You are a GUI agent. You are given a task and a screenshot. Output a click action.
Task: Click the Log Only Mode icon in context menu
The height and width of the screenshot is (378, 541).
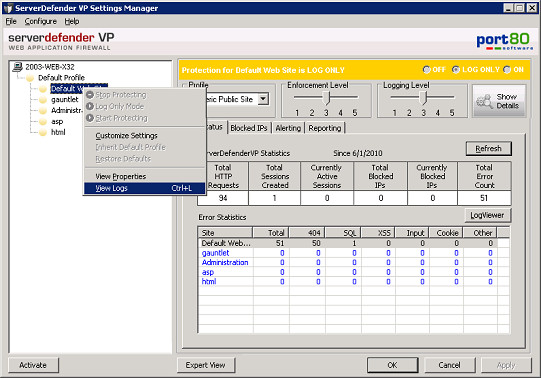pyautogui.click(x=90, y=106)
